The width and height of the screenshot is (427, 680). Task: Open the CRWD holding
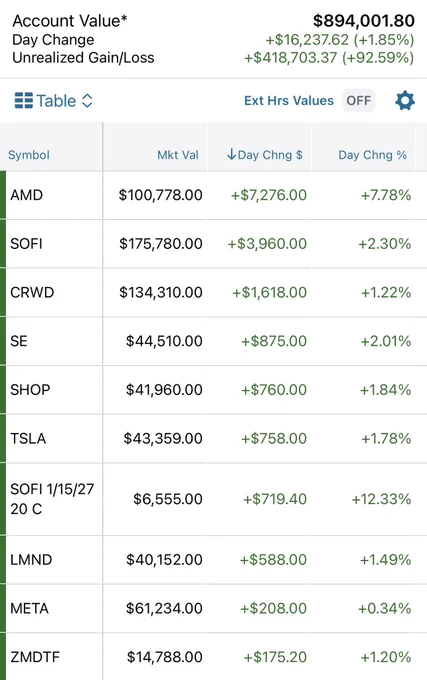(x=213, y=292)
